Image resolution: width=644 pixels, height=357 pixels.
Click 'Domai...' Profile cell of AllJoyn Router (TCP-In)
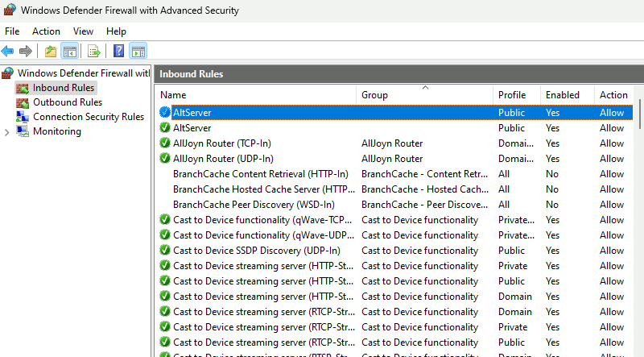516,143
